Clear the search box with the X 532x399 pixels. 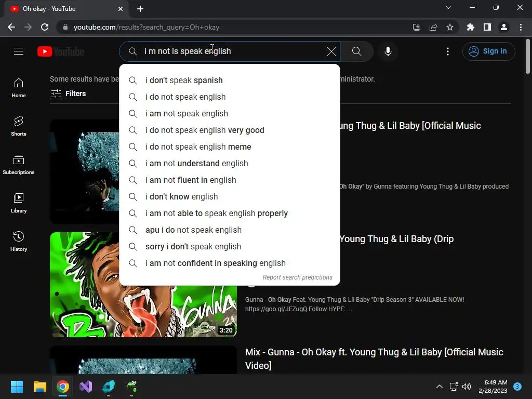tap(331, 51)
